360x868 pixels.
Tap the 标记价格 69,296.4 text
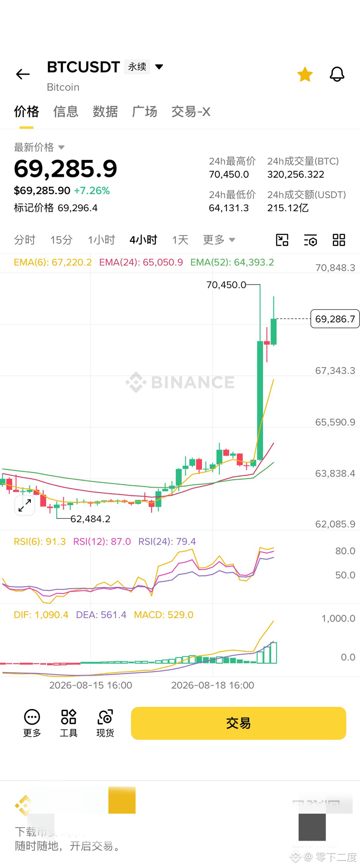pos(56,208)
